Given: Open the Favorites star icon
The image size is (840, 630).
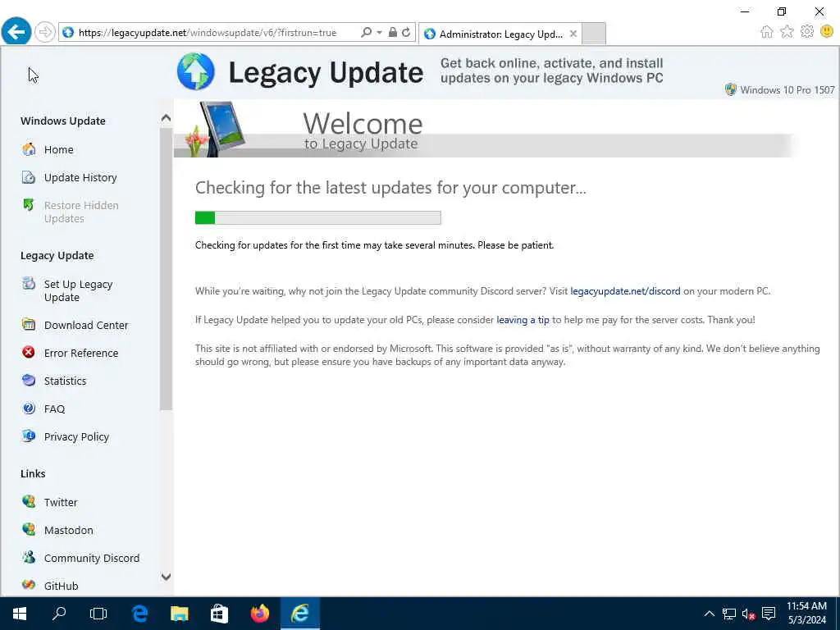Looking at the screenshot, I should pyautogui.click(x=787, y=32).
